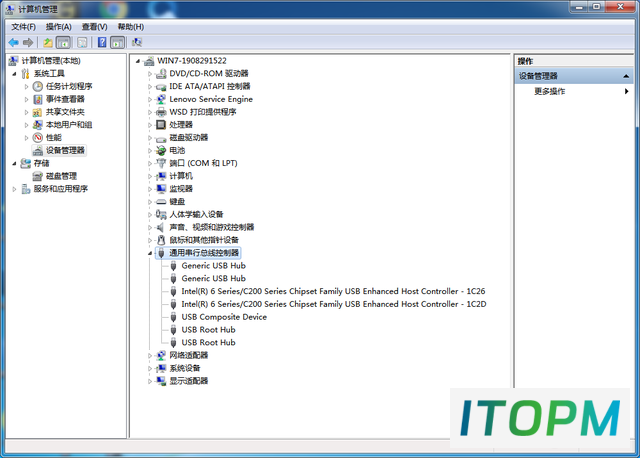This screenshot has height=458, width=640.
Task: Click the Scan for hardware changes icon
Action: click(137, 42)
